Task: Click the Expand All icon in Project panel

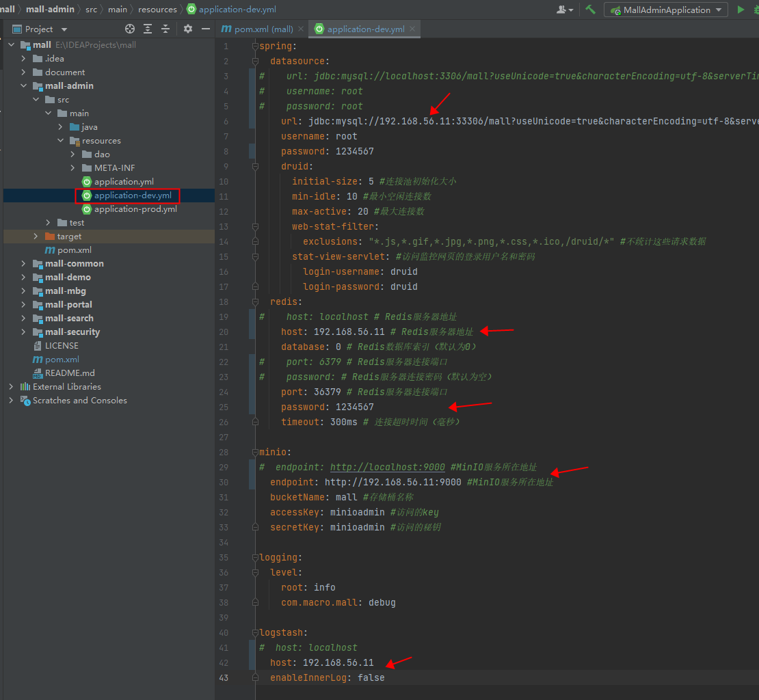Action: click(148, 29)
